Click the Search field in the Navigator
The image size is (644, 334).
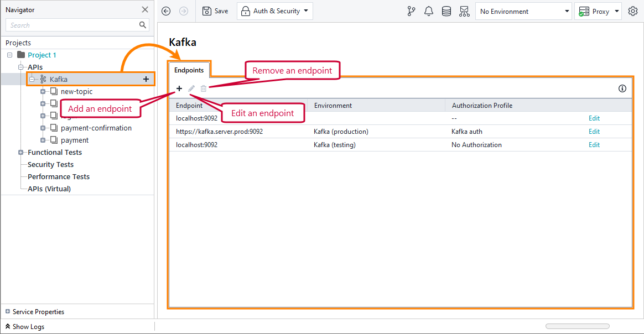click(x=72, y=25)
